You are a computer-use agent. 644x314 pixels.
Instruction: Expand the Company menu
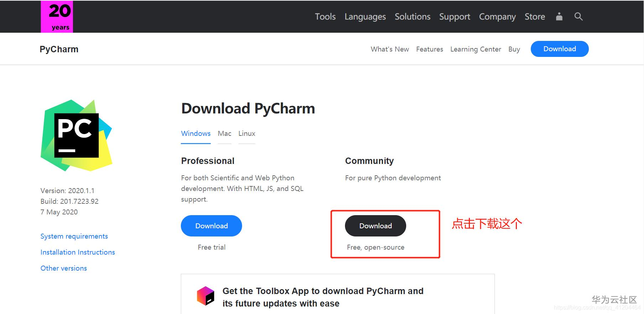point(497,17)
